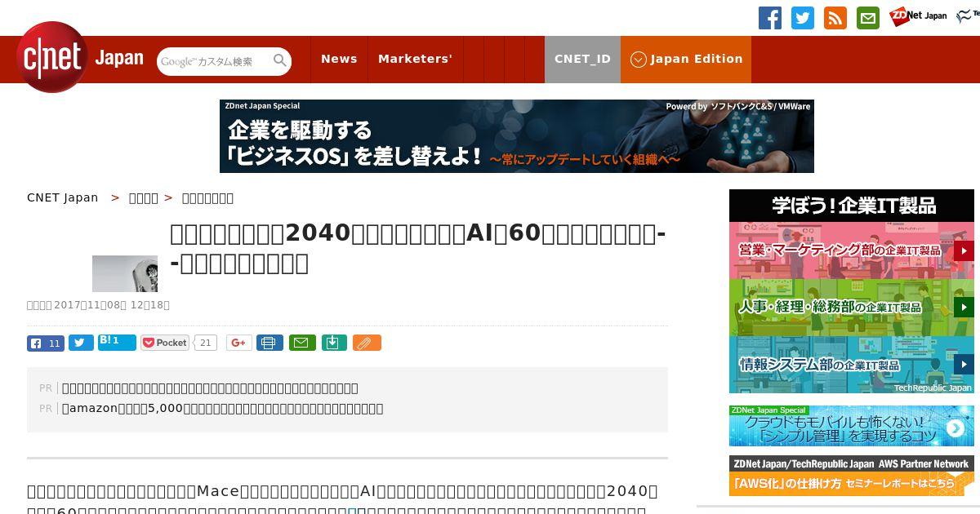Click arrow on 営業・マーケティング部 banner
980x514 pixels.
click(x=964, y=250)
